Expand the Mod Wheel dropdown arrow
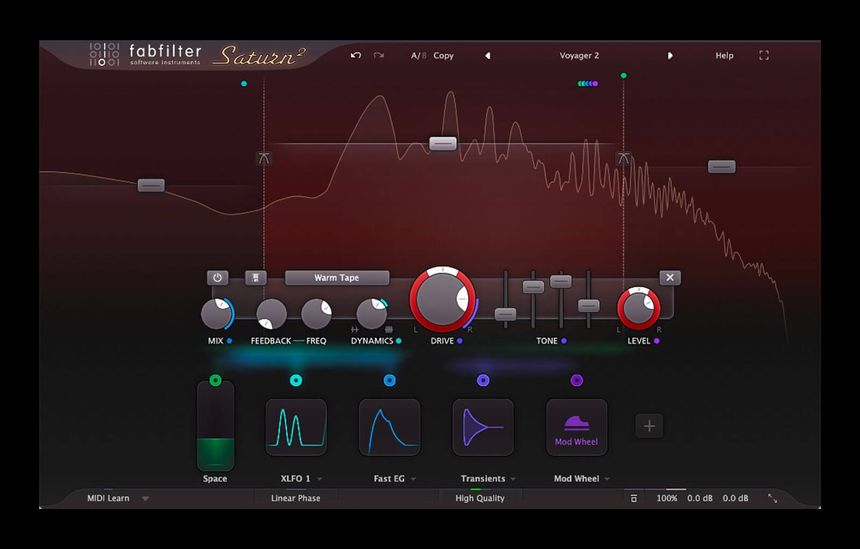This screenshot has width=860, height=549. click(607, 479)
